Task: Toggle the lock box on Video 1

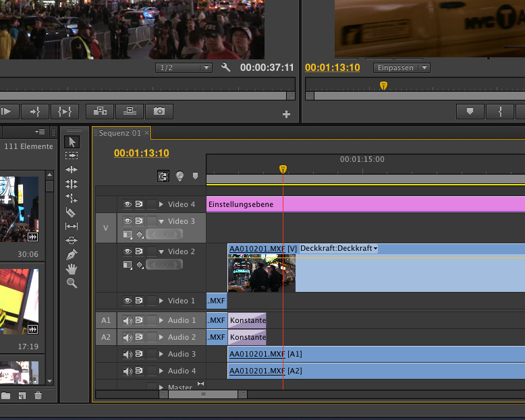Action: 152,301
